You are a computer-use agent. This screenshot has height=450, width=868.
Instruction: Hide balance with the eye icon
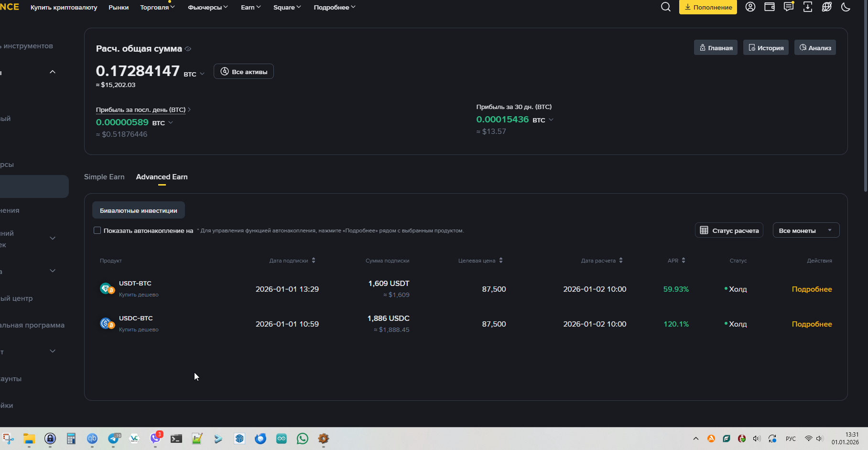coord(188,49)
